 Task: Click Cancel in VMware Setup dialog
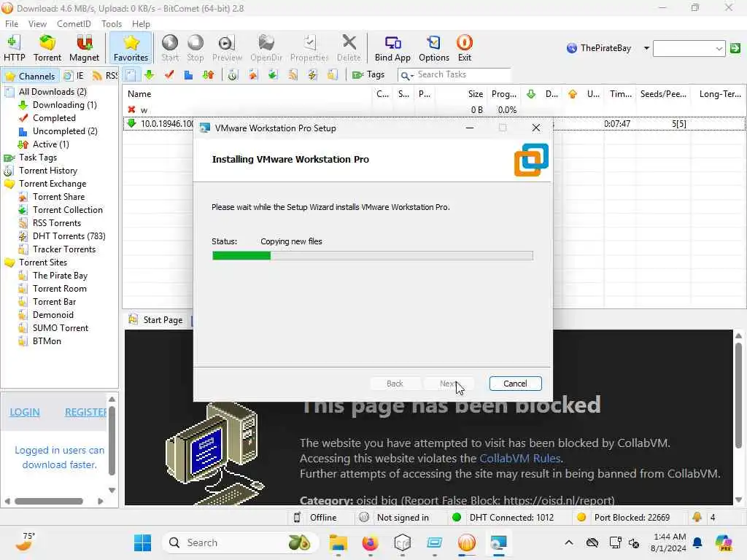[x=515, y=384]
